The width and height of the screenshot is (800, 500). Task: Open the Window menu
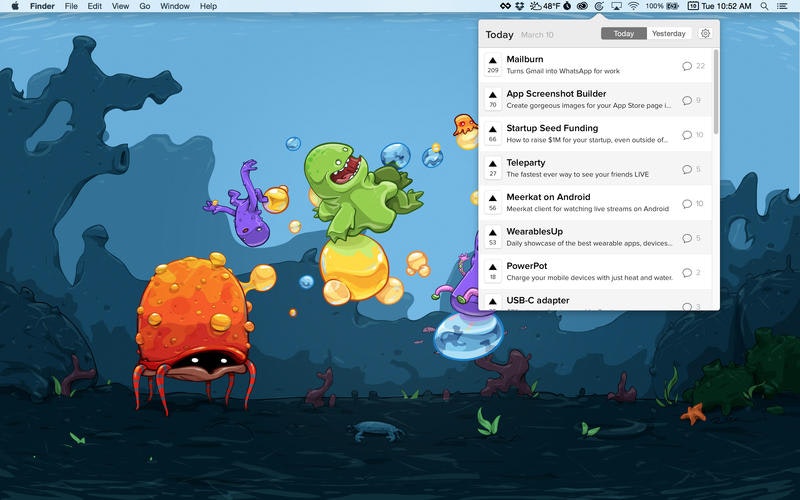175,6
